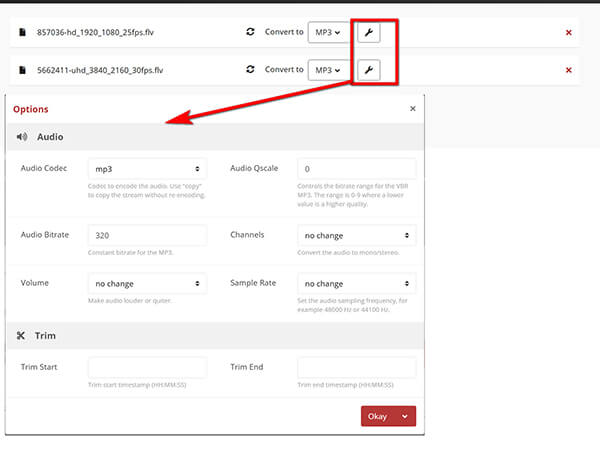
Task: Open the Channels dropdown
Action: click(x=357, y=235)
